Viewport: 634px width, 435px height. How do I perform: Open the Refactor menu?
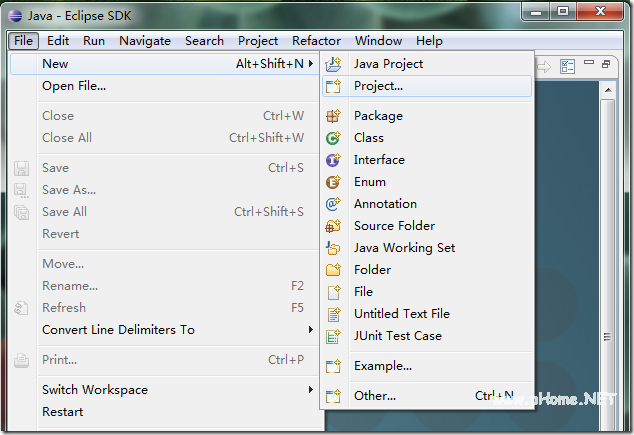point(316,41)
